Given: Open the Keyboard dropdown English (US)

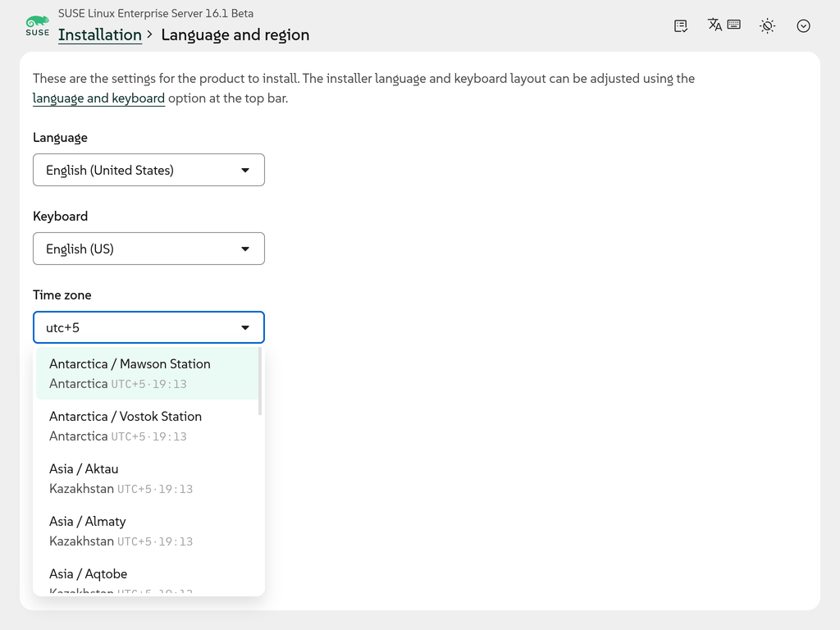Looking at the screenshot, I should (149, 249).
